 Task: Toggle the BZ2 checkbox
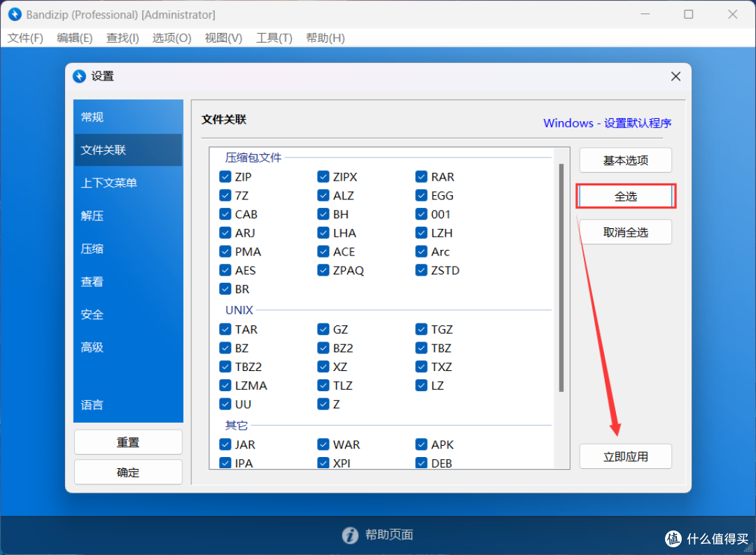[x=323, y=348]
